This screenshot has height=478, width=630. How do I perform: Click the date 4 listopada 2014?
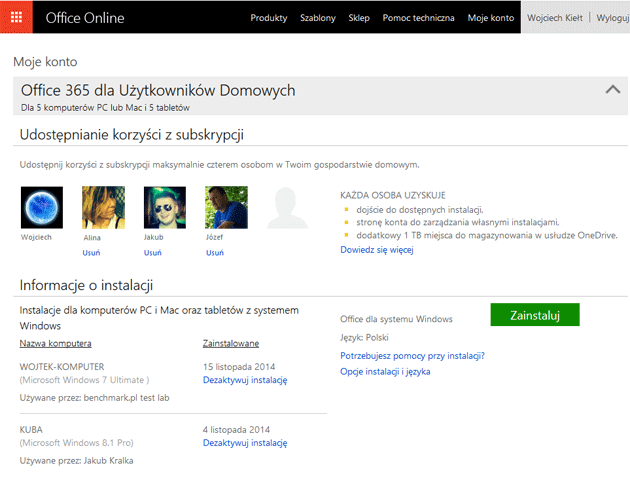(236, 429)
